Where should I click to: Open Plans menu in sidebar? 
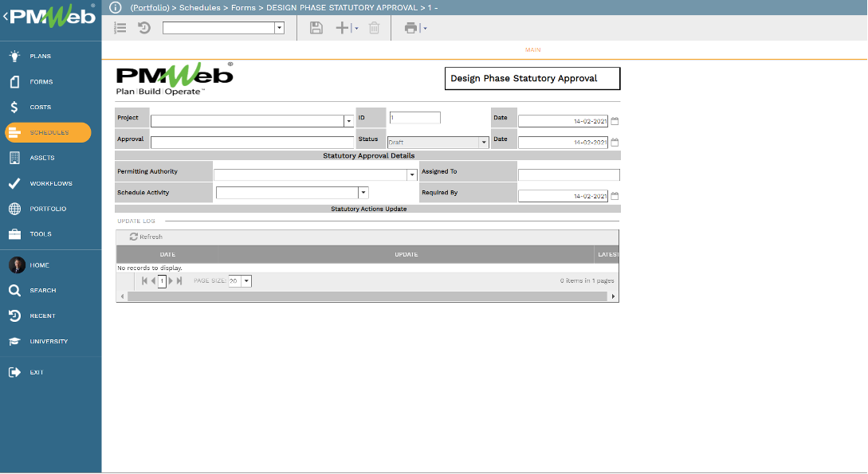(41, 56)
